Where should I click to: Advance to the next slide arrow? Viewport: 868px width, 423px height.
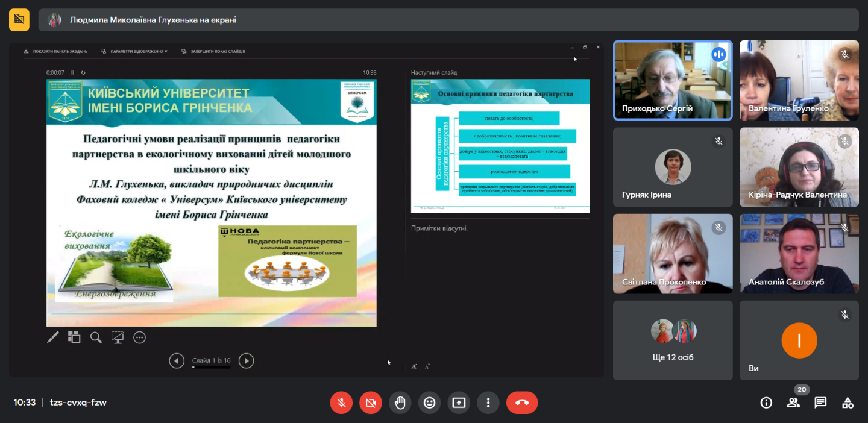[x=246, y=361]
